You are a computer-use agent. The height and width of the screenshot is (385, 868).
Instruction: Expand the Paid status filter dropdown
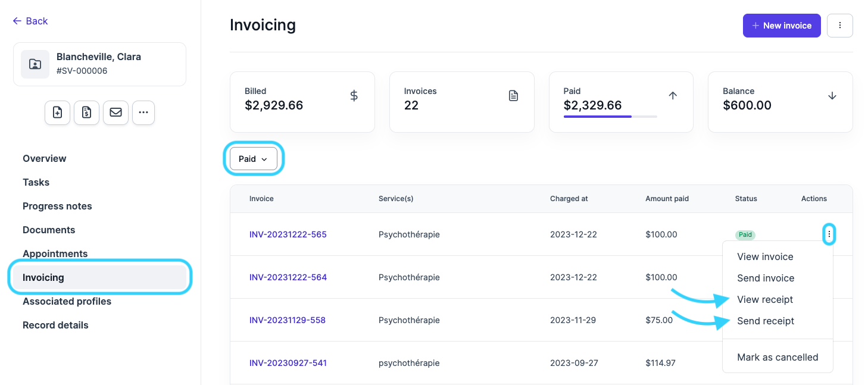pyautogui.click(x=253, y=159)
